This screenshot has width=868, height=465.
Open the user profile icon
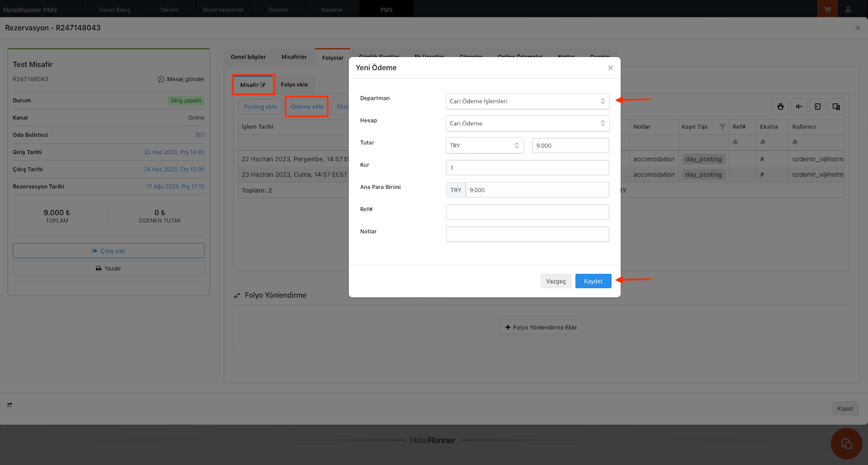click(848, 9)
